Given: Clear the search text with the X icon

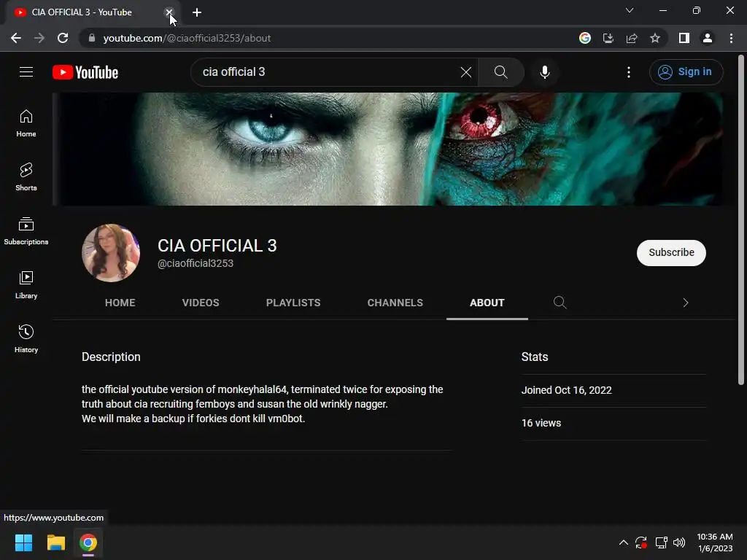Looking at the screenshot, I should [x=466, y=72].
